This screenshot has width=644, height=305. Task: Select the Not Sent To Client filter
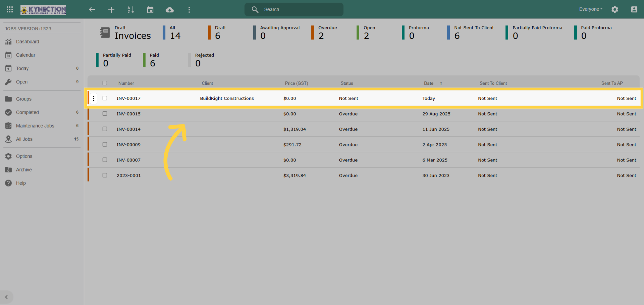(x=471, y=32)
